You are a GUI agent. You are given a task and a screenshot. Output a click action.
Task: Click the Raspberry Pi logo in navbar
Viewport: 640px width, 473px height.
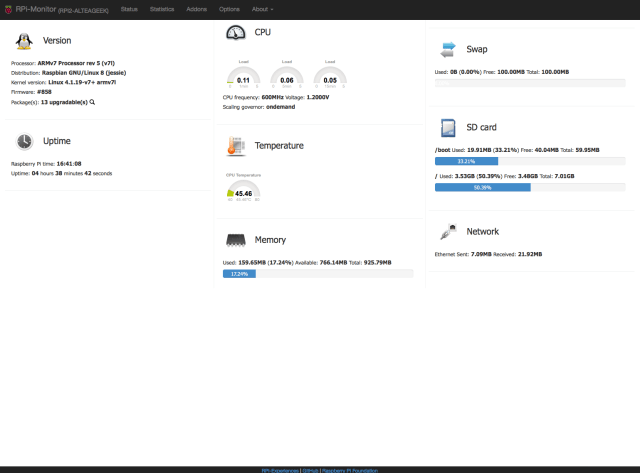[7, 8]
